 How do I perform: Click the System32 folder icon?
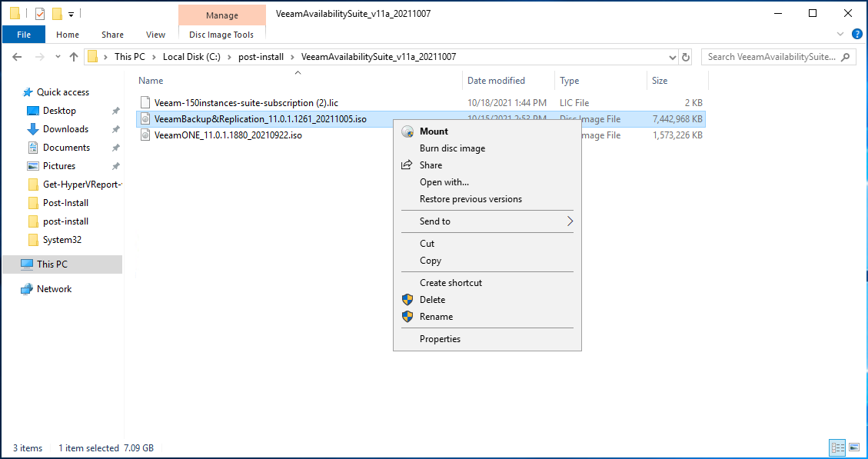33,240
